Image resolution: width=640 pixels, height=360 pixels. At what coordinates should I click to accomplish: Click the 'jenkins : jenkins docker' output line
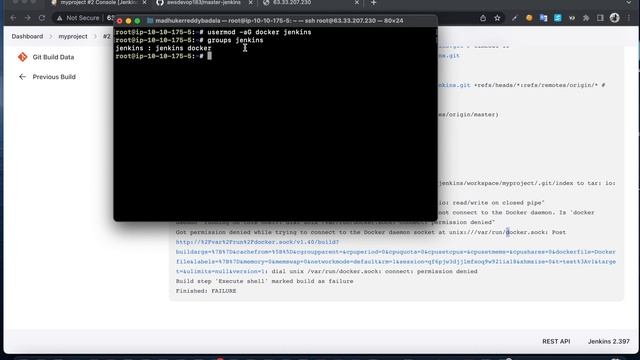click(163, 48)
